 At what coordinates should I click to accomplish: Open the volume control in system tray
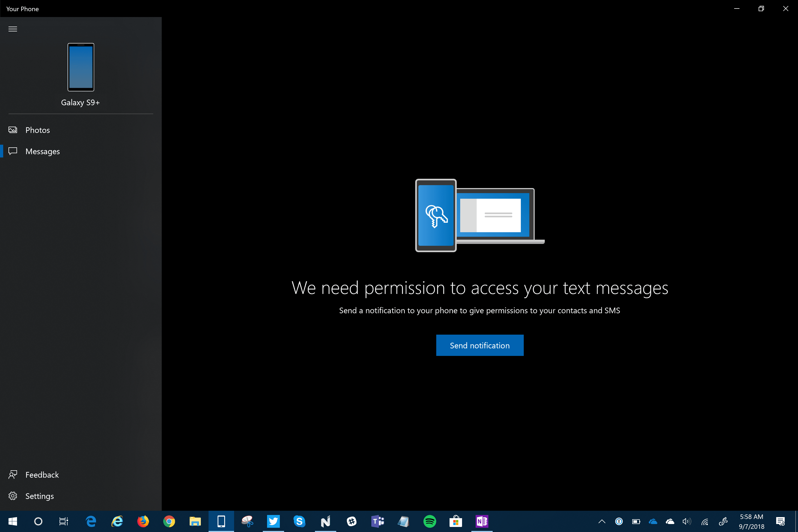pos(687,521)
